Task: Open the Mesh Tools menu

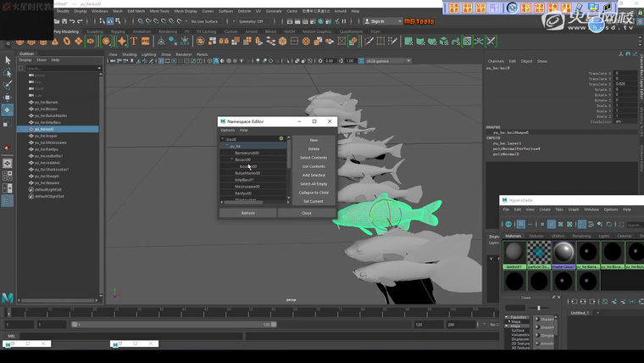Action: [159, 11]
